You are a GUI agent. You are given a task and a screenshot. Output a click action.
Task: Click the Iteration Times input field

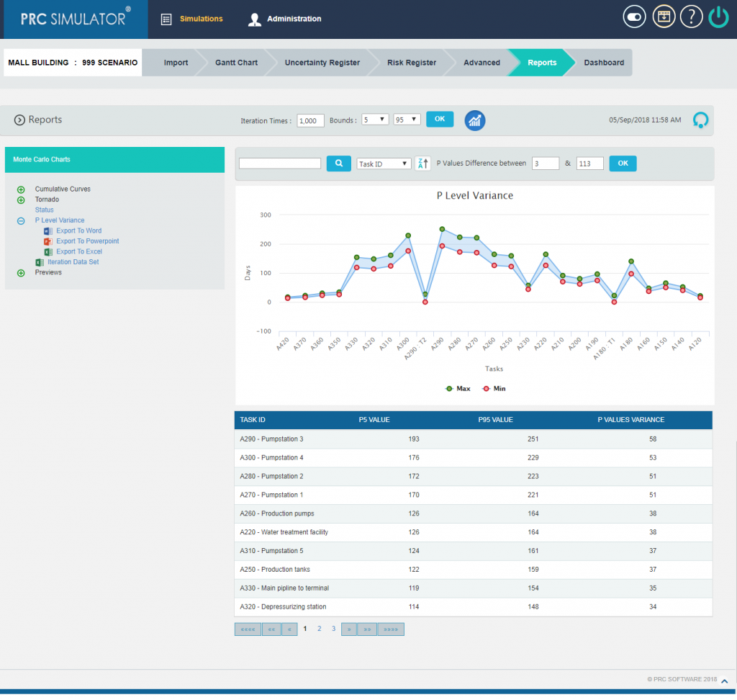point(310,120)
